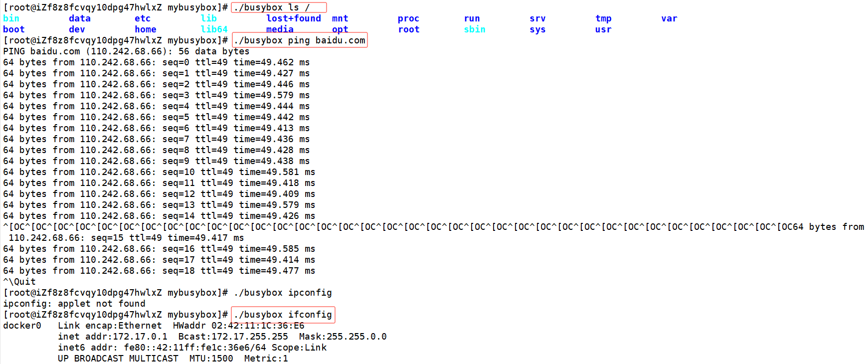Click the '^\Quit' line
This screenshot has height=364, width=868.
tap(19, 282)
